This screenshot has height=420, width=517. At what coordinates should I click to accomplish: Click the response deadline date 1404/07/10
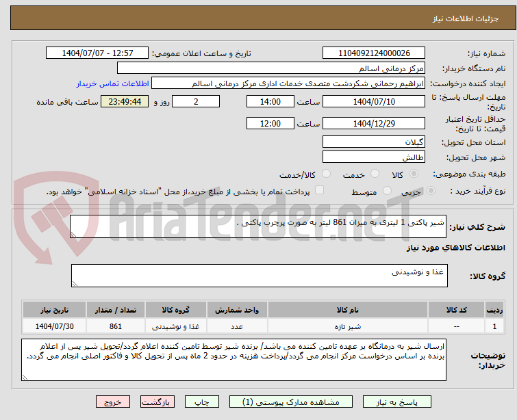click(x=374, y=101)
